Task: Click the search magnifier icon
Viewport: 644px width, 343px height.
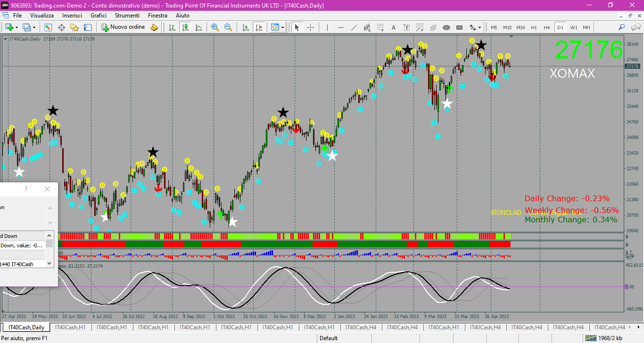Action: (x=622, y=27)
